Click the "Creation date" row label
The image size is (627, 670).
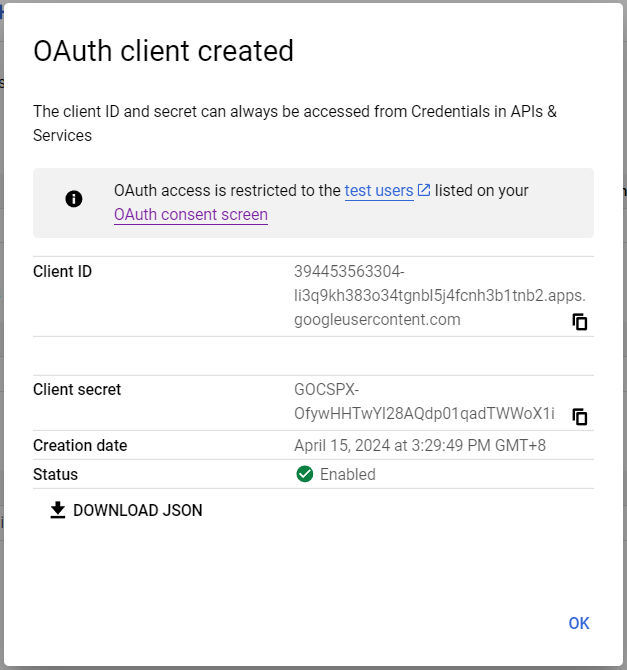80,445
